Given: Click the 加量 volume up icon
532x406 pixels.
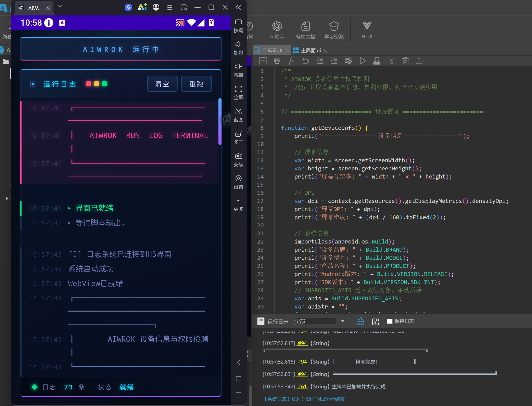Looking at the screenshot, I should coord(238,48).
